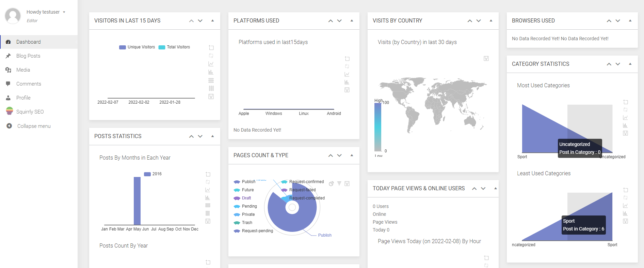This screenshot has width=644, height=268.
Task: Collapse the Visitors in Last 15 Days panel
Action: click(x=212, y=21)
